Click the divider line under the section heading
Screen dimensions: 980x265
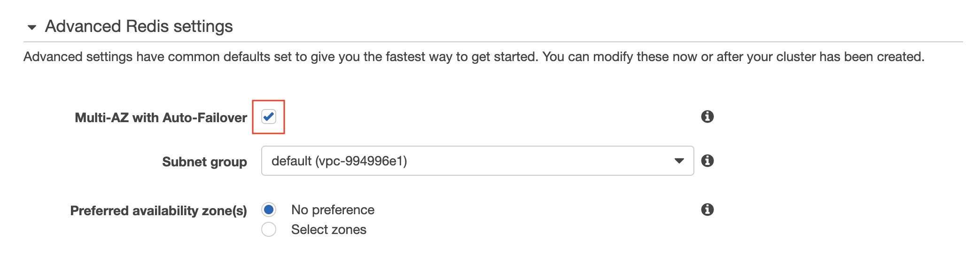click(493, 42)
